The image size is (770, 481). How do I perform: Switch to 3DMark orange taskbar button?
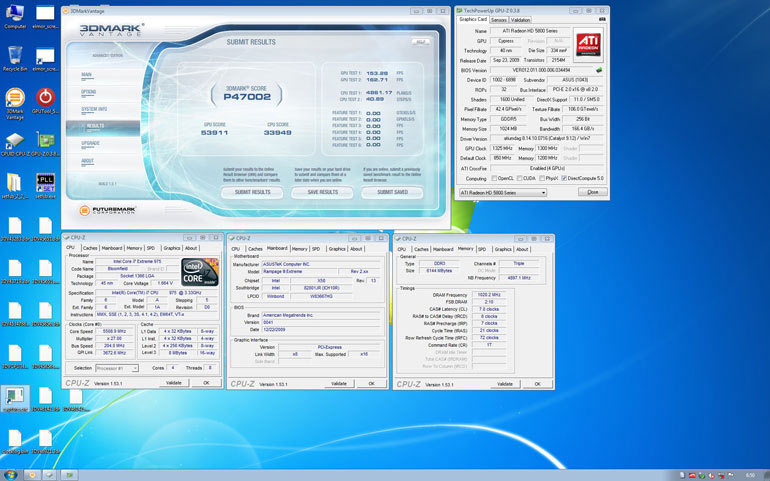click(32, 475)
